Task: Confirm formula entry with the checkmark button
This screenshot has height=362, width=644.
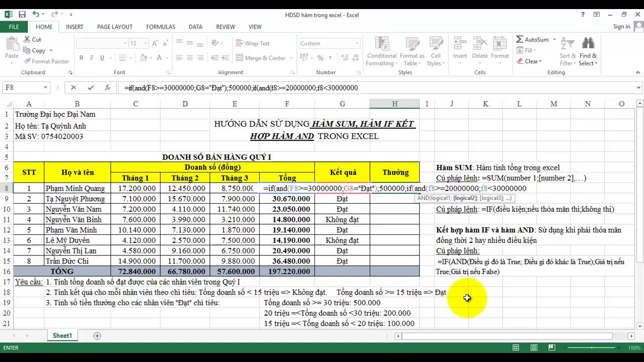Action: [x=91, y=87]
